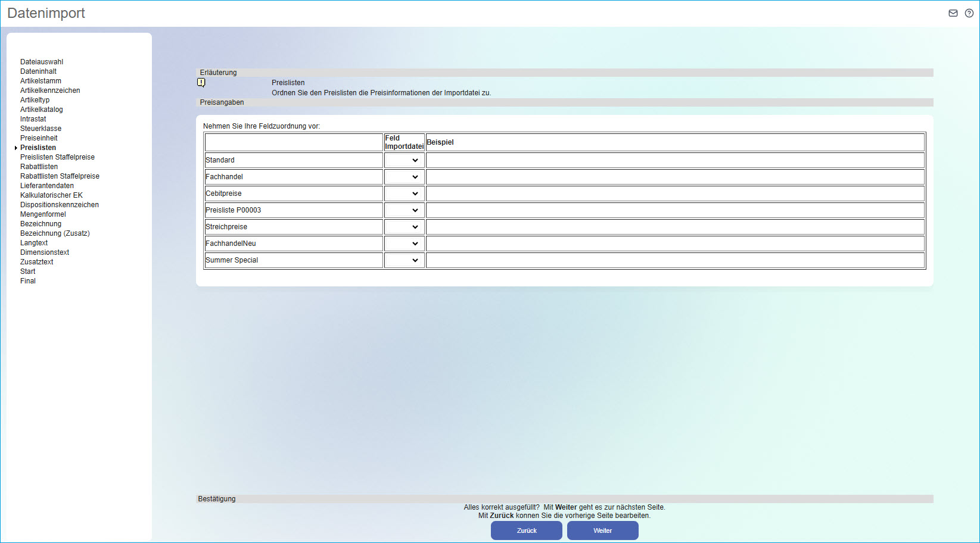
Task: Open import field dropdown for Preisliste P00003
Action: pyautogui.click(x=404, y=210)
